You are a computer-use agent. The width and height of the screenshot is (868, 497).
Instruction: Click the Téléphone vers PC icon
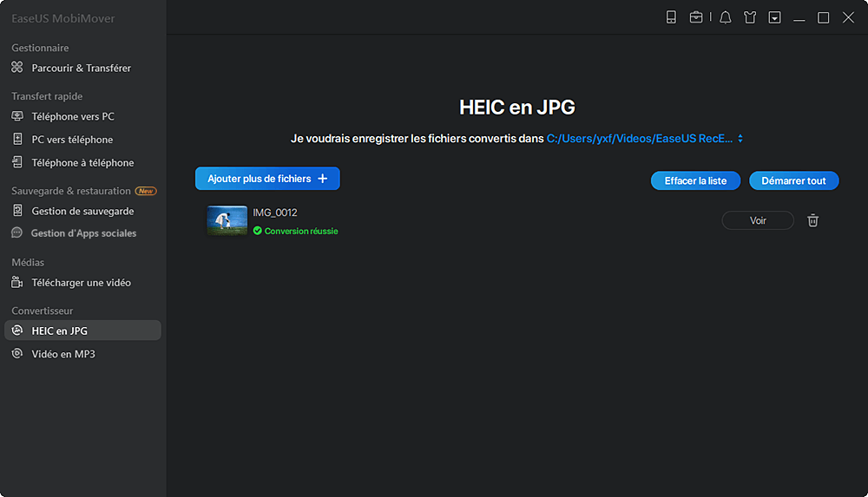(17, 115)
